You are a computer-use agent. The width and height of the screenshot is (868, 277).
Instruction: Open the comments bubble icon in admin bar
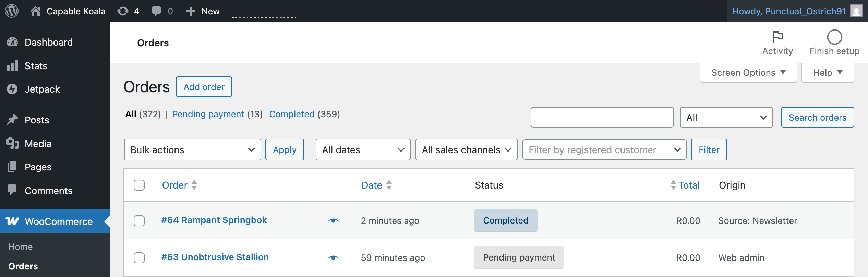156,11
